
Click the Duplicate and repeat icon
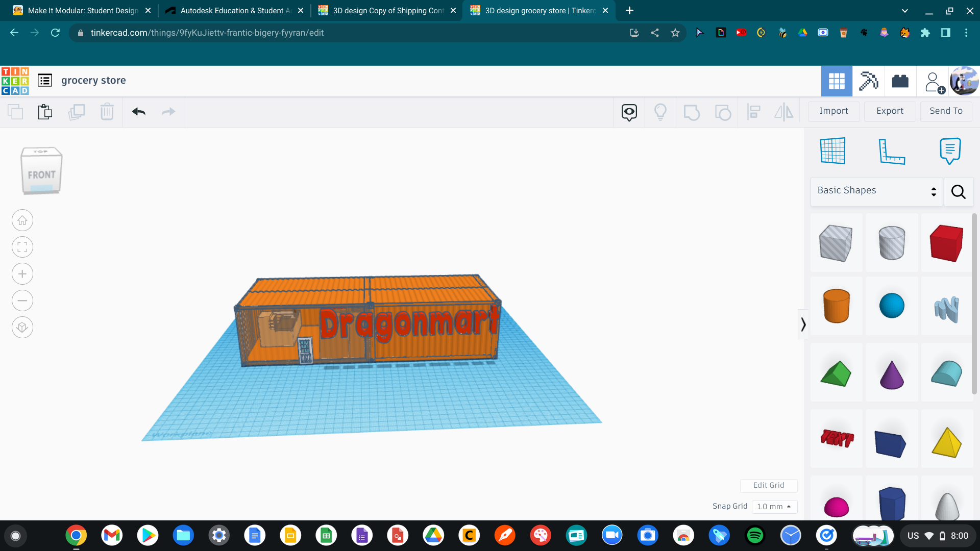[77, 112]
